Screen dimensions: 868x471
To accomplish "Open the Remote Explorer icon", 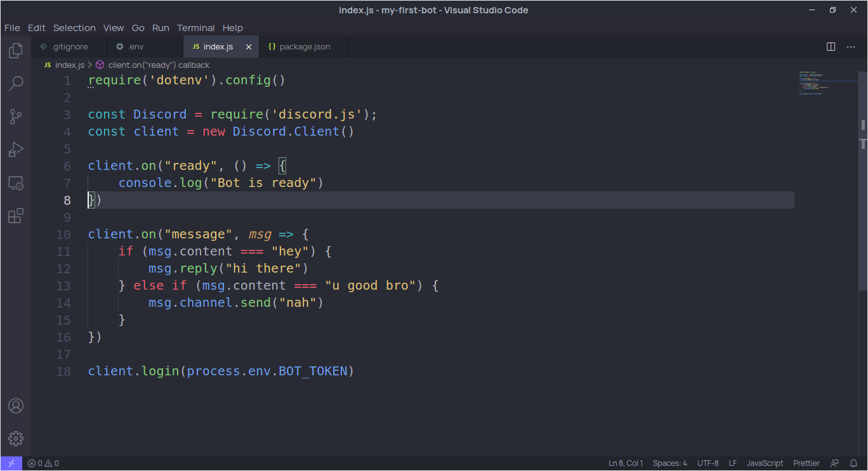I will click(16, 183).
